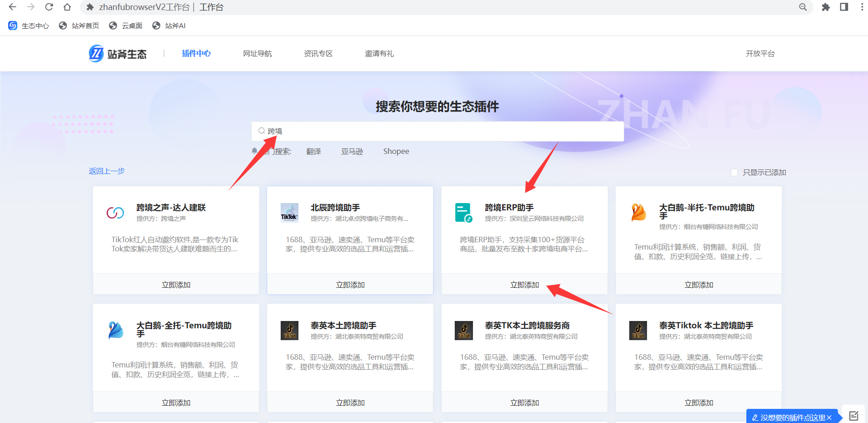This screenshot has height=423, width=868.
Task: Click 大白鹅-半托-Temu plugin icon
Action: click(x=638, y=212)
